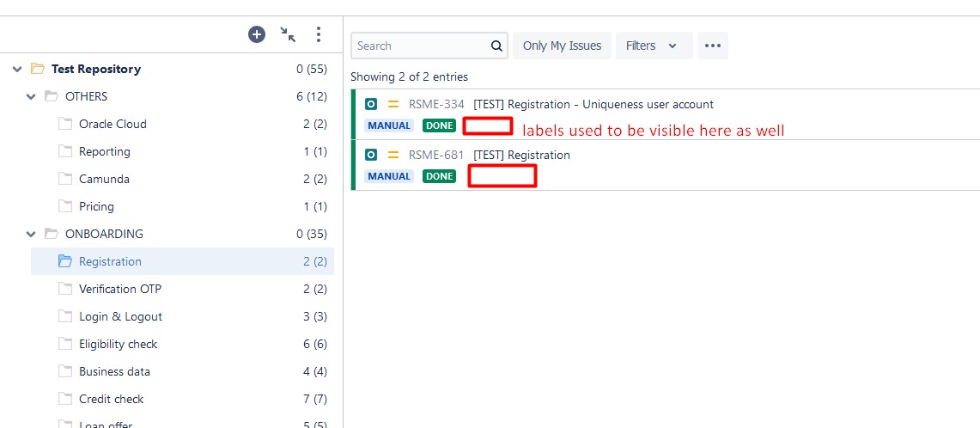Select the Eligibility check folder

(119, 344)
